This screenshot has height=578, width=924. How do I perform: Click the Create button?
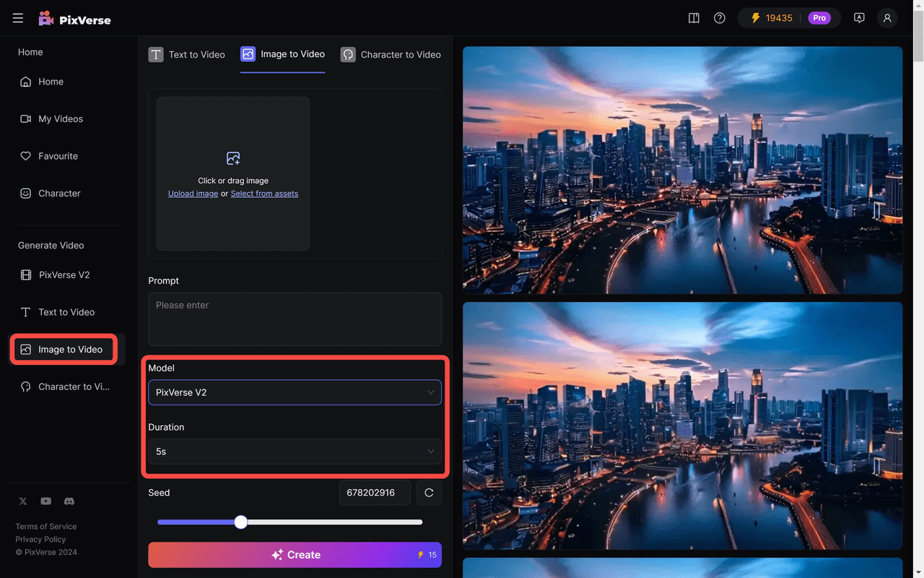(x=295, y=555)
